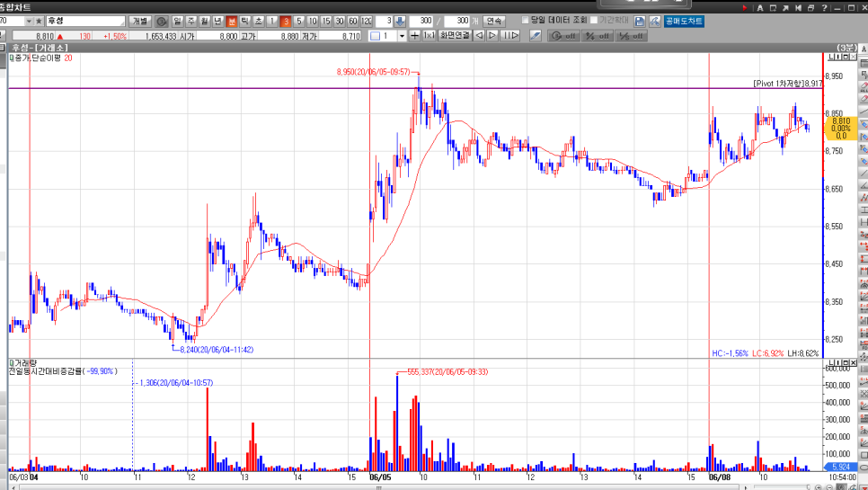This screenshot has height=490, width=868.
Task: Click the 1x1 layout button
Action: pyautogui.click(x=429, y=36)
